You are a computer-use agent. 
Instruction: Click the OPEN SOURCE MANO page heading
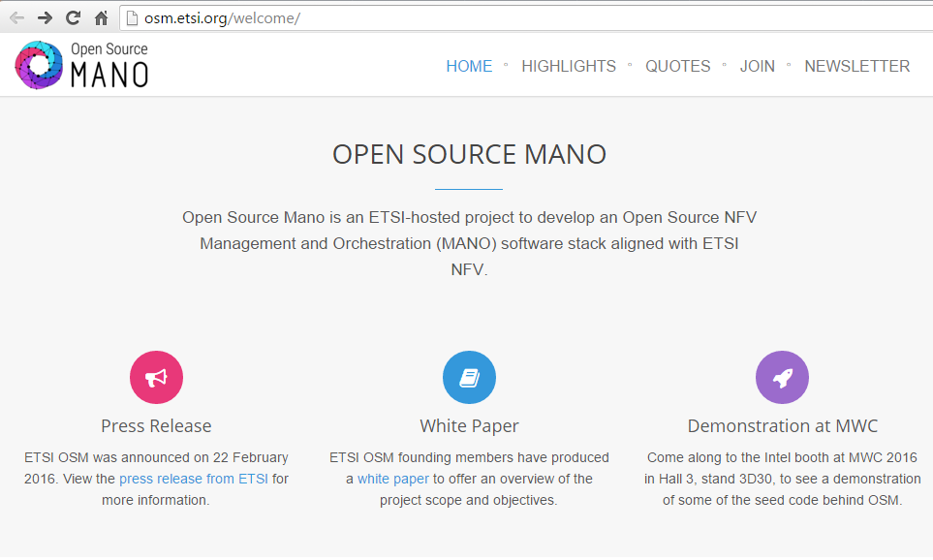469,154
